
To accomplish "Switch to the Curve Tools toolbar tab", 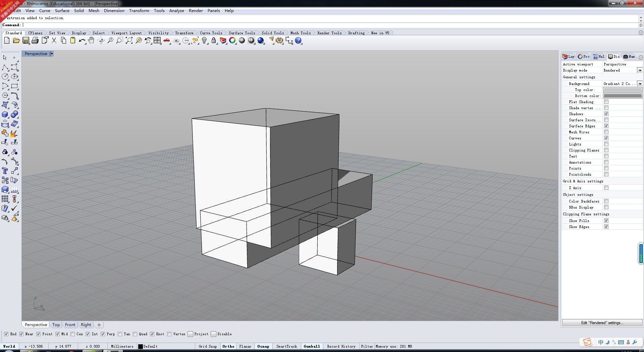I will (211, 33).
